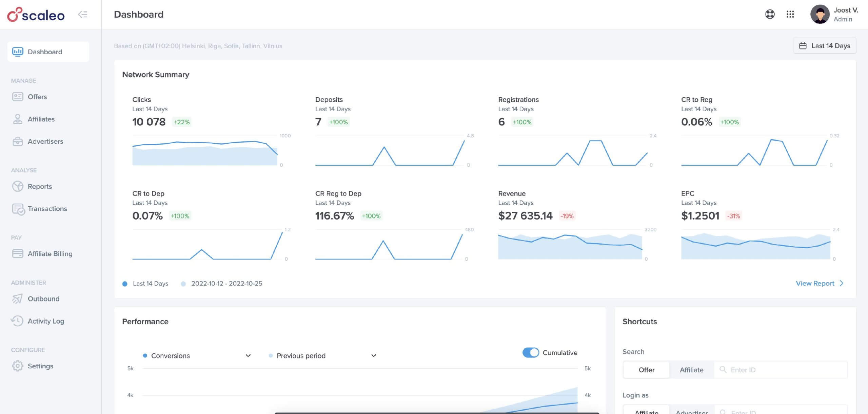Toggle the sidebar collapse arrow
The height and width of the screenshot is (414, 868).
82,14
